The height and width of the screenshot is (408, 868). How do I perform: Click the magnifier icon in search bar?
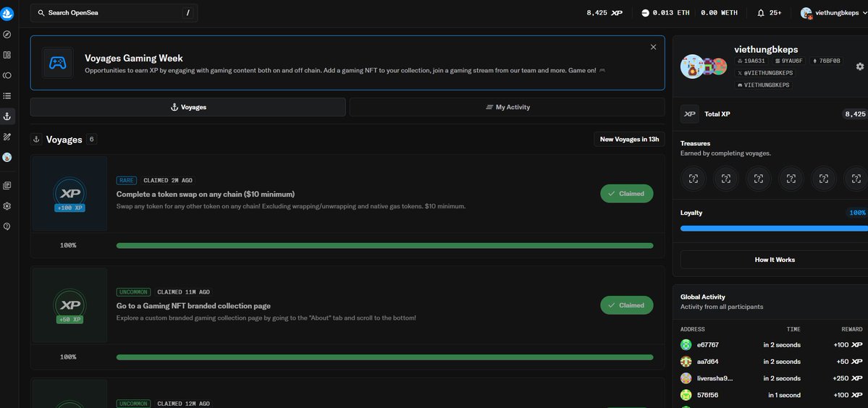tap(41, 13)
